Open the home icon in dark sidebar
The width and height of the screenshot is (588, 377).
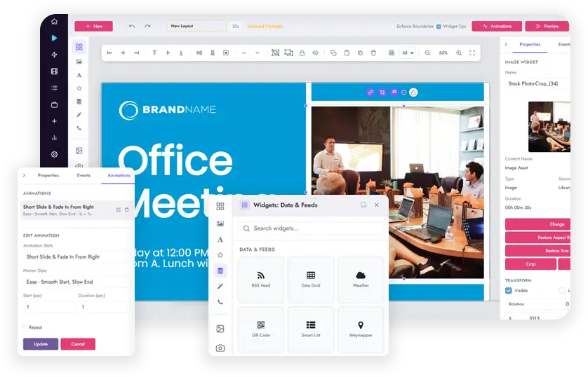pyautogui.click(x=54, y=22)
